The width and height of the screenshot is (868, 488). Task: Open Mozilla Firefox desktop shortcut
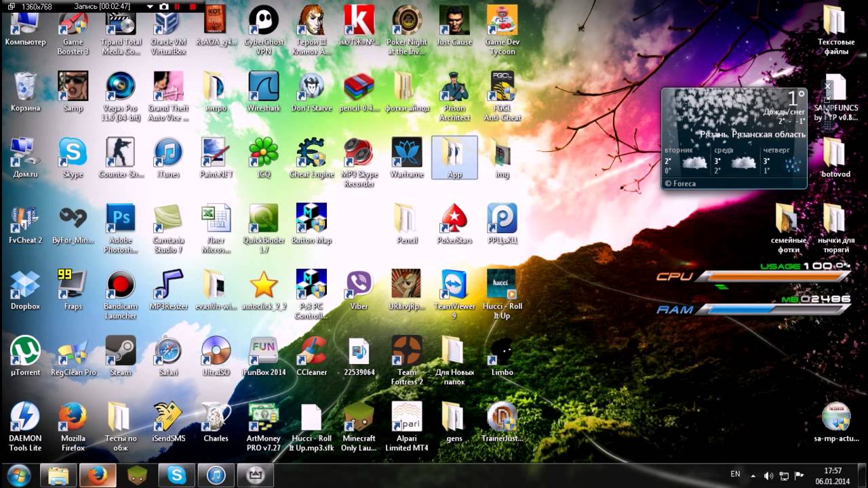tap(73, 427)
